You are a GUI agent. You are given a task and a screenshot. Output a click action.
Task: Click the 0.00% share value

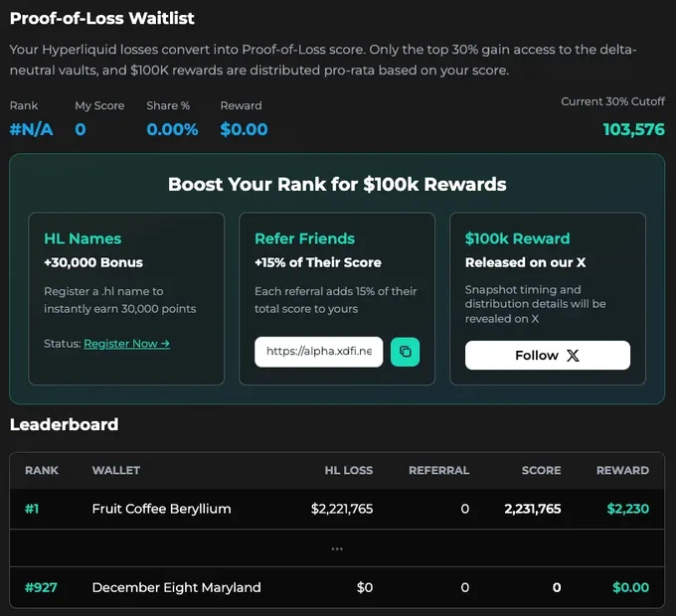pos(172,130)
